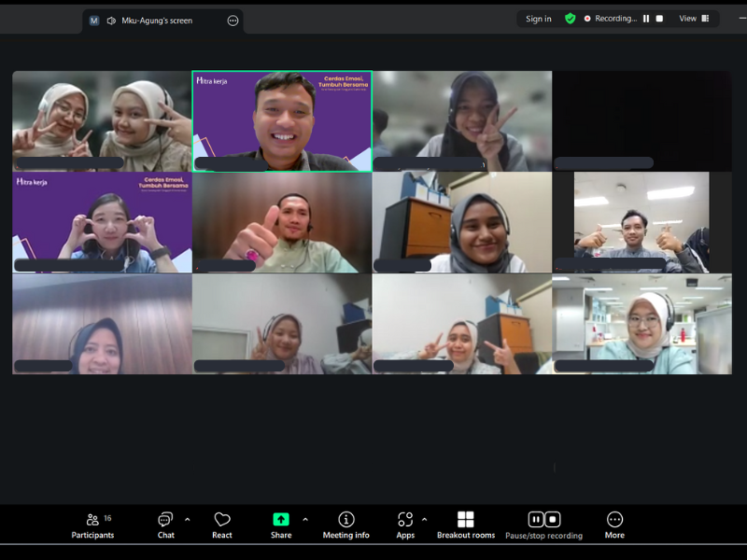Expand the Chat options arrow
Screen dimensions: 747x560
click(x=187, y=519)
